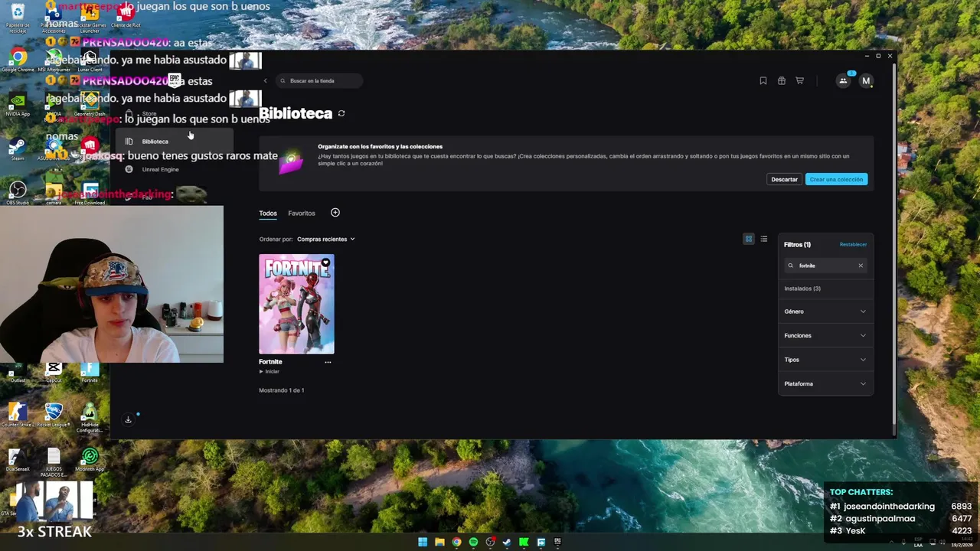Switch library to grid view
Viewport: 980px width, 551px height.
[749, 239]
